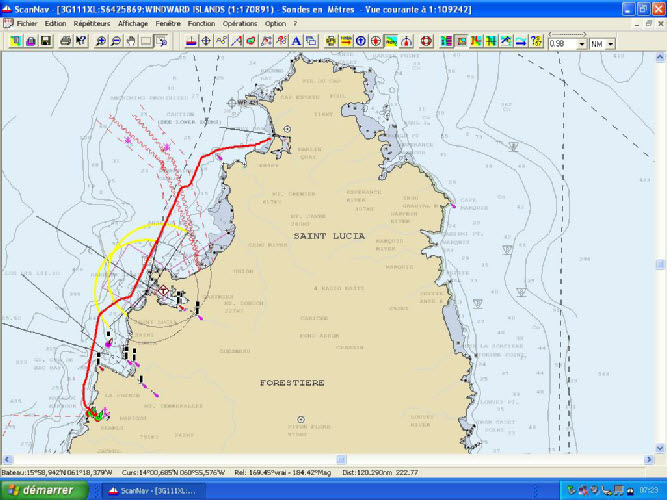Open the 0.98 distance scale dropdown
667x500 pixels.
tap(582, 44)
